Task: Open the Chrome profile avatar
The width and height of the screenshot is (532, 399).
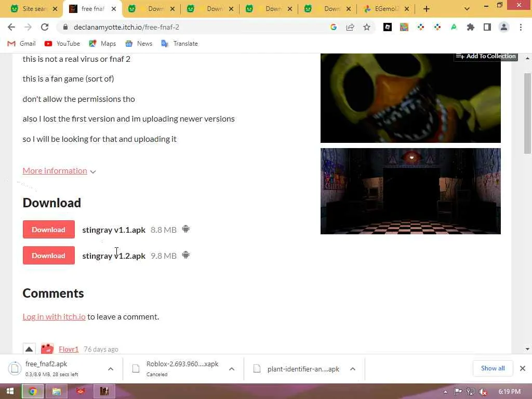Action: pos(504,27)
